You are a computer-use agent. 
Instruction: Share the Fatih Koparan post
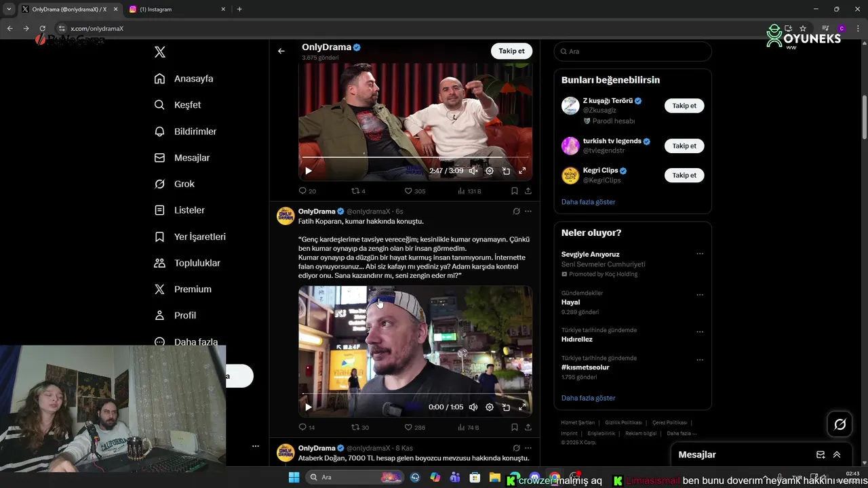tap(528, 428)
